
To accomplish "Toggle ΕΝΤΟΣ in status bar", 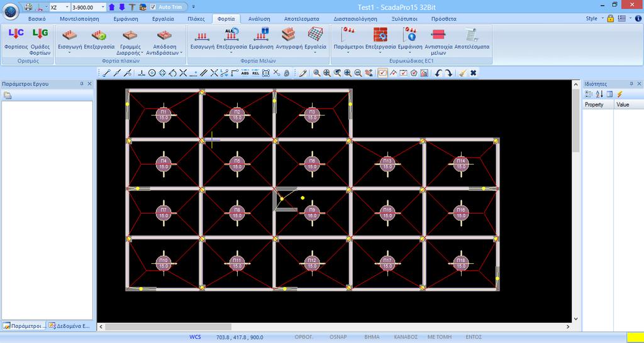I will pos(474,337).
